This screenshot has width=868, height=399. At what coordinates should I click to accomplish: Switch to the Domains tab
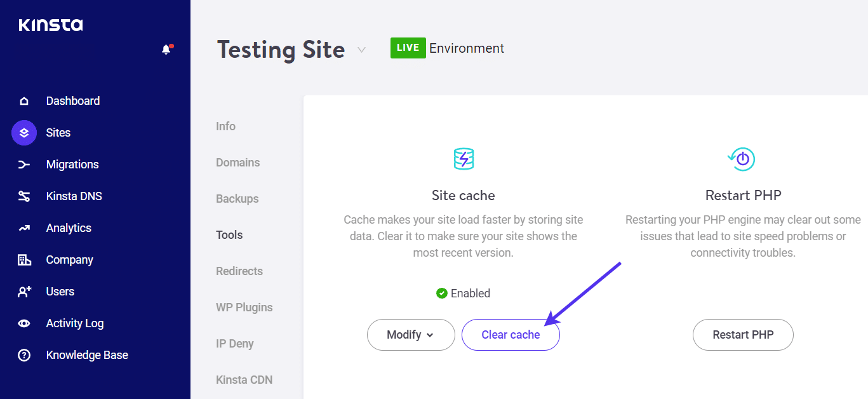pyautogui.click(x=238, y=162)
